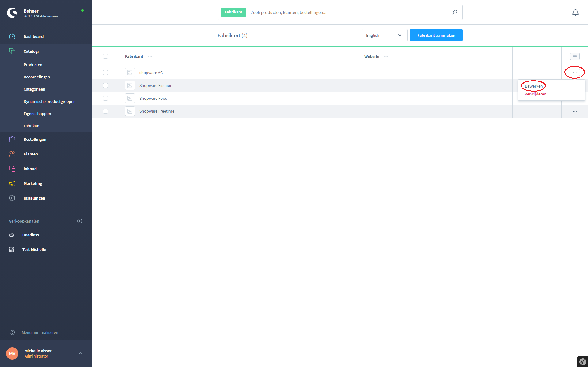Click the Fabrikant aanmaken button

pos(436,35)
